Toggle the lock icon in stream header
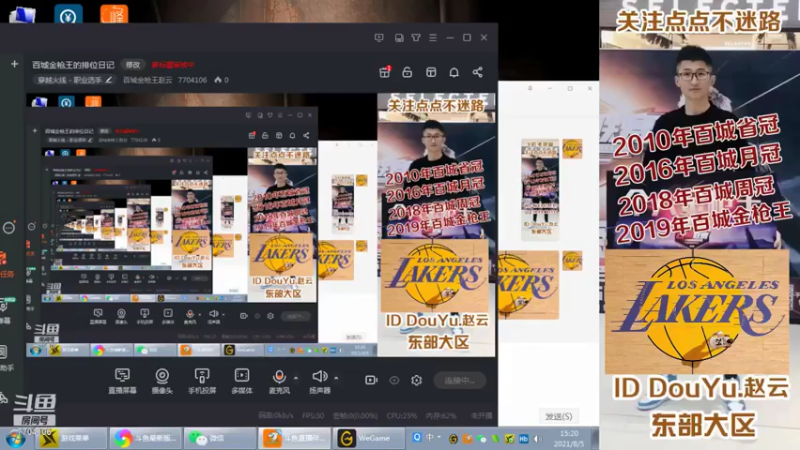 407,72
